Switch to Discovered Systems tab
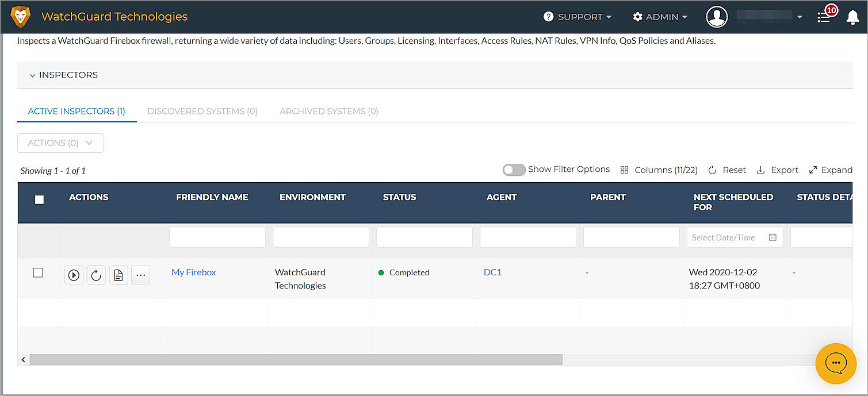 (202, 111)
